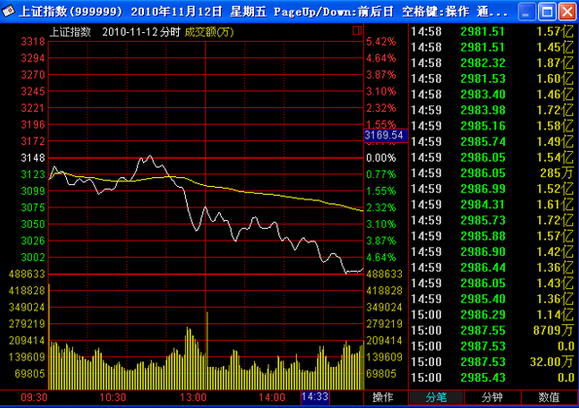This screenshot has height=409, width=579.
Task: Click the 3318 top price axis label
Action: 33,42
